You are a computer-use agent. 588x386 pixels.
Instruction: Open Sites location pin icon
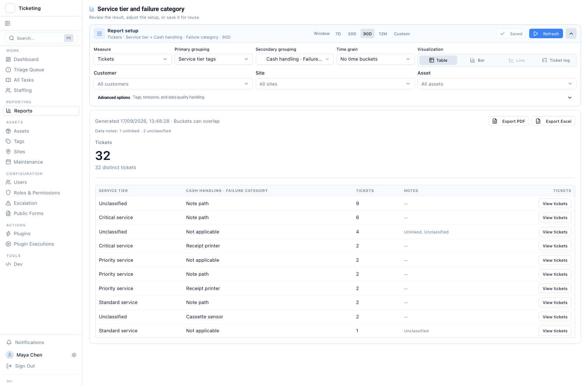[x=8, y=152]
